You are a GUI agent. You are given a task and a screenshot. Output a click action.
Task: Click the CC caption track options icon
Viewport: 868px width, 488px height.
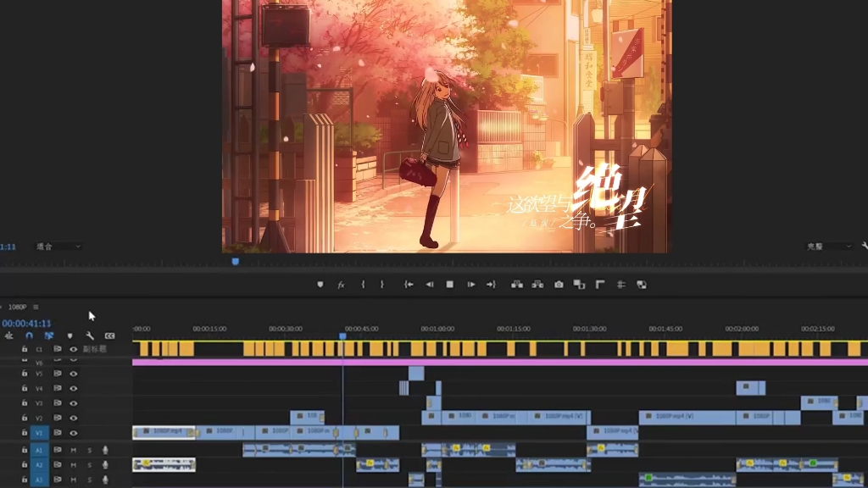coord(109,335)
